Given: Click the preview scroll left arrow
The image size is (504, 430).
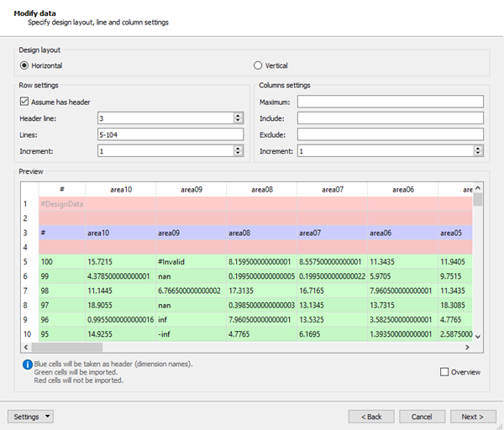Looking at the screenshot, I should coord(26,347).
